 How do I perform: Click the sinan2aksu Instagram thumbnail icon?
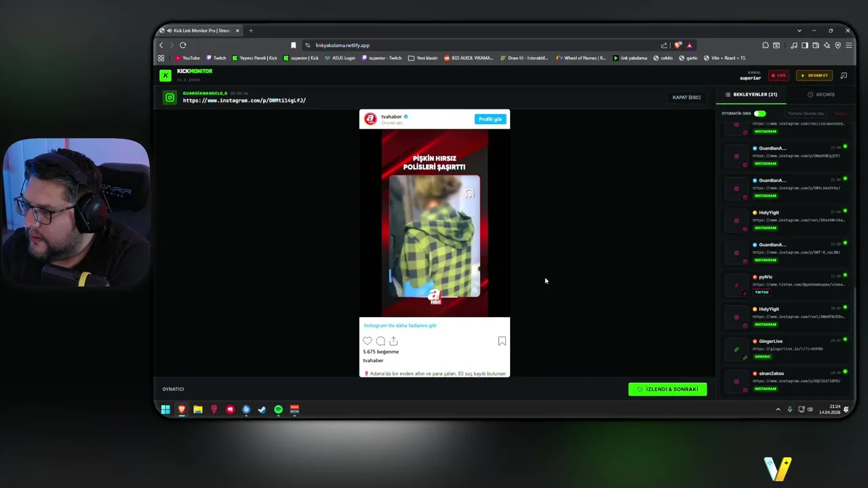pos(736,382)
